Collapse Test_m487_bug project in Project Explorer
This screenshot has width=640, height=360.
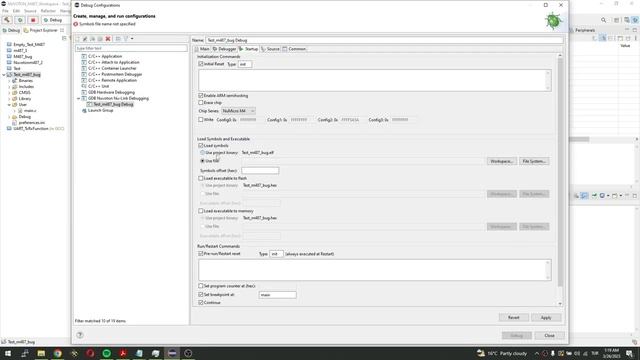(x=4, y=75)
